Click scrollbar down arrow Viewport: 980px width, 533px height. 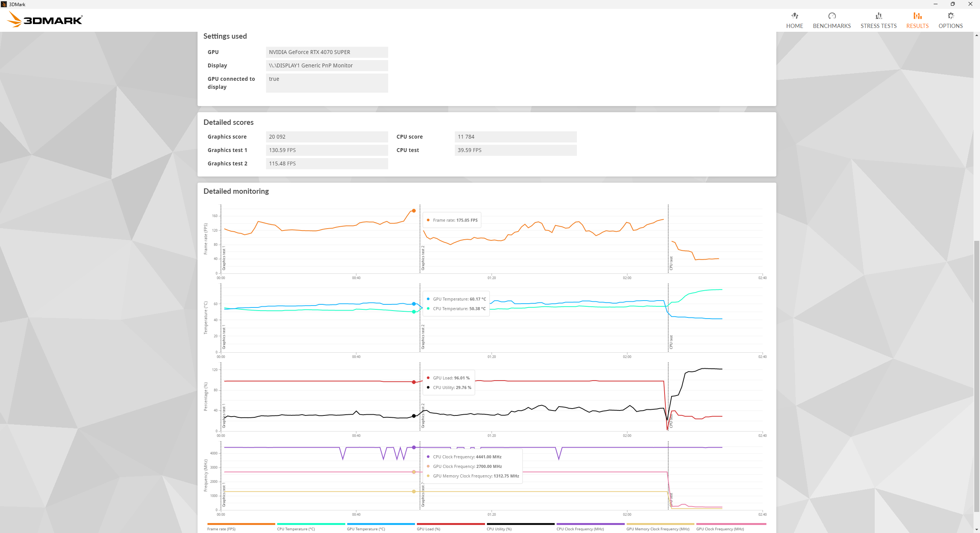(977, 530)
